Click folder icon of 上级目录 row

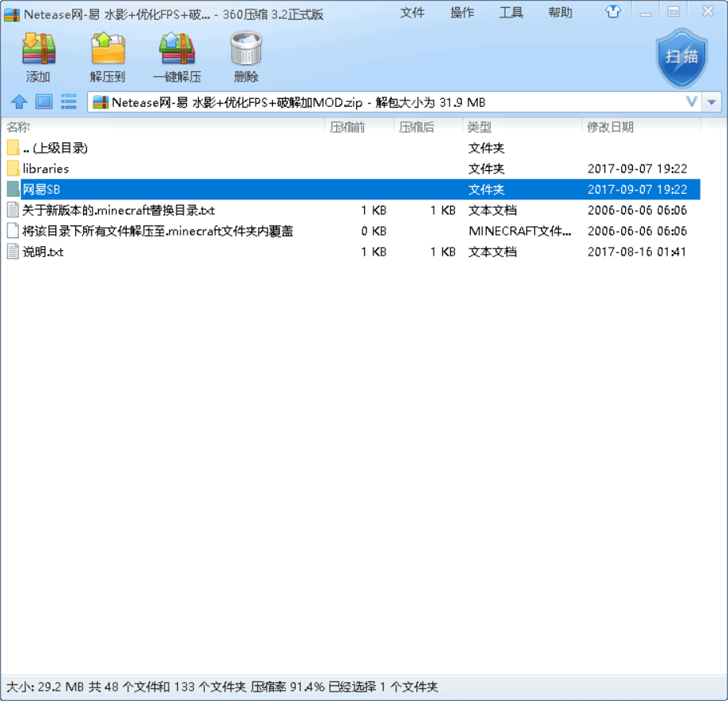click(13, 148)
